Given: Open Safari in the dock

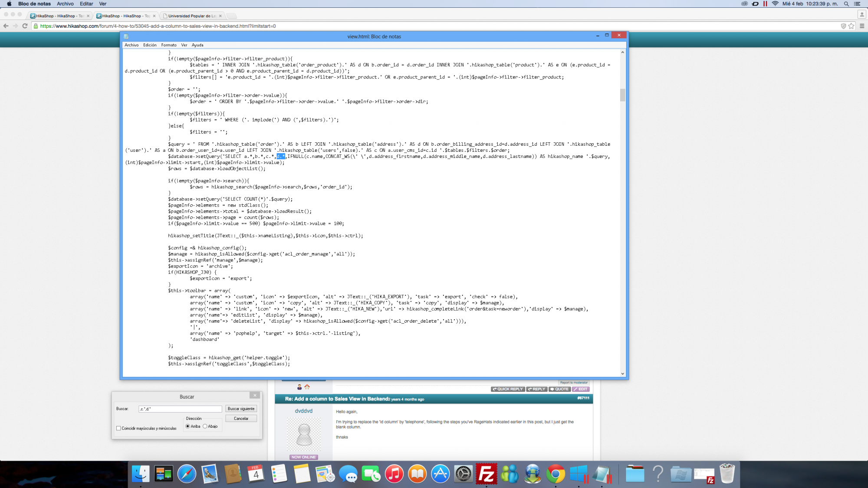Looking at the screenshot, I should point(187,474).
